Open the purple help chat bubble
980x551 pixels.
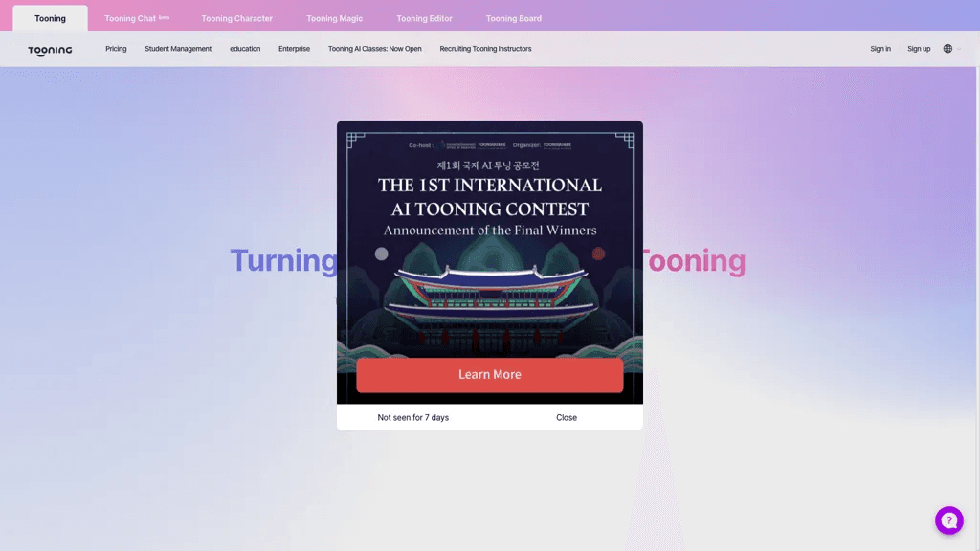click(x=948, y=520)
